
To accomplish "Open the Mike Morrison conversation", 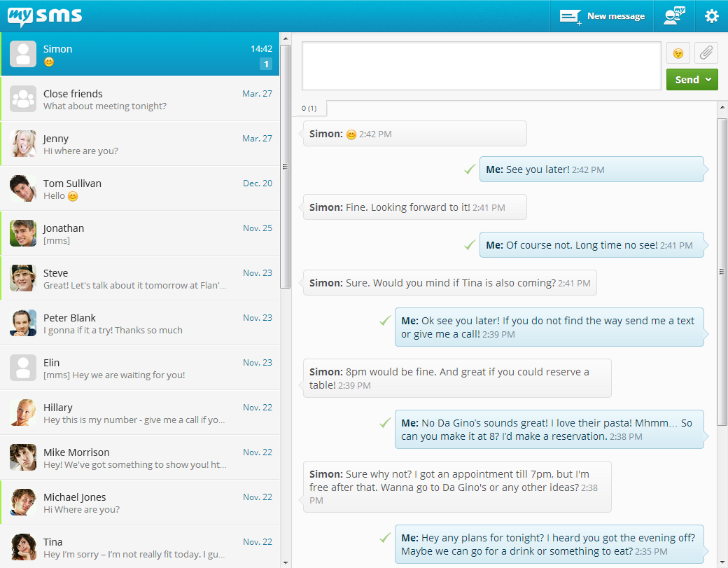I will (x=140, y=458).
